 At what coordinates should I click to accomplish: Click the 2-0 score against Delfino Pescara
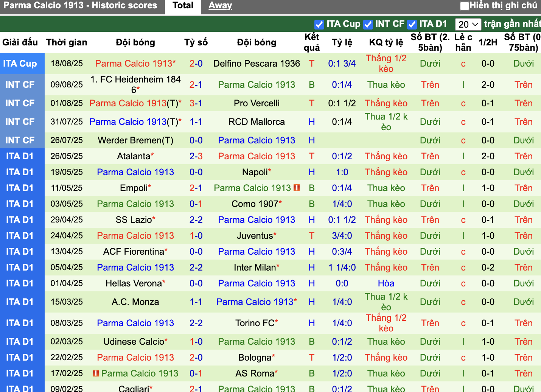point(196,64)
